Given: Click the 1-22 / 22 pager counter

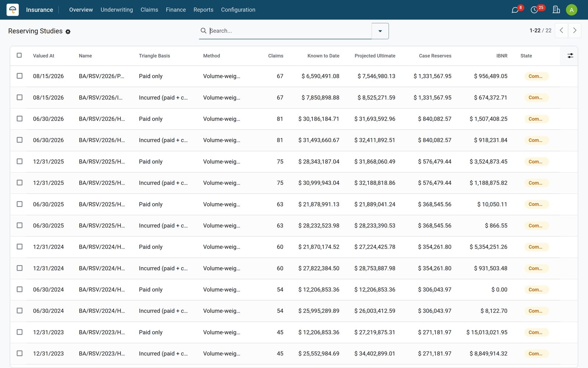Looking at the screenshot, I should [x=540, y=31].
